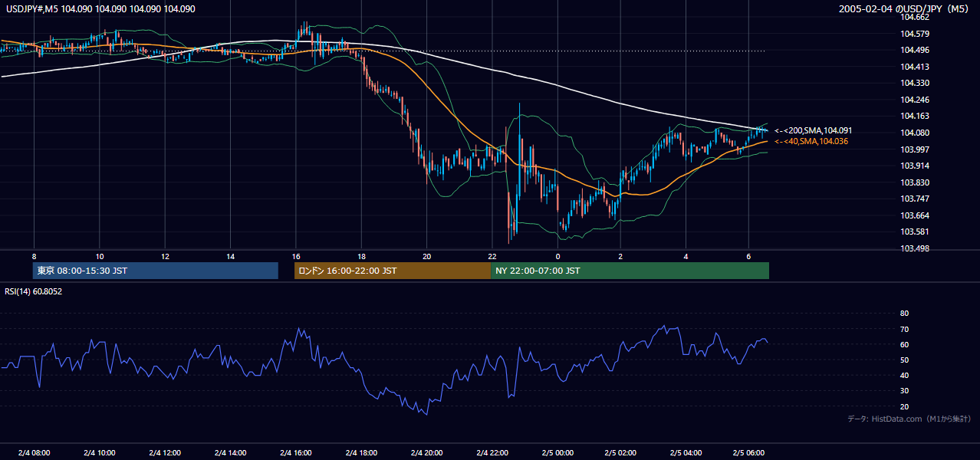Click bottom time label 2/5 00:00
980x460 pixels.
tap(557, 453)
